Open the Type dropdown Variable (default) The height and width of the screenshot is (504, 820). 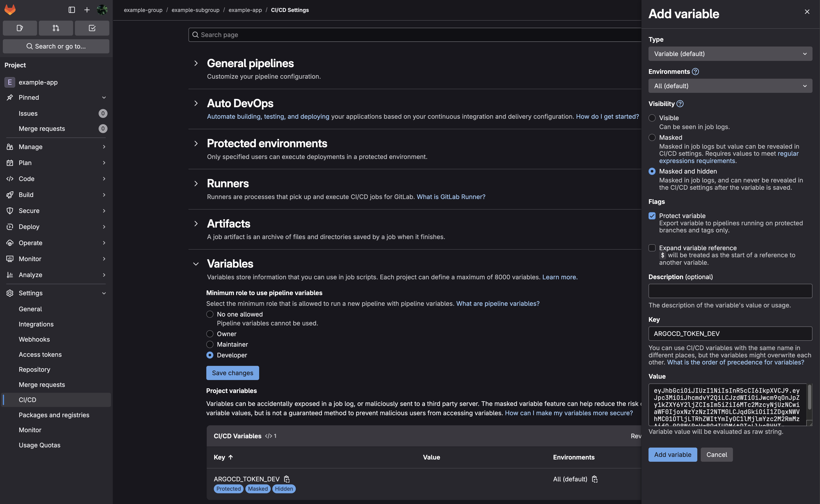[x=730, y=54]
